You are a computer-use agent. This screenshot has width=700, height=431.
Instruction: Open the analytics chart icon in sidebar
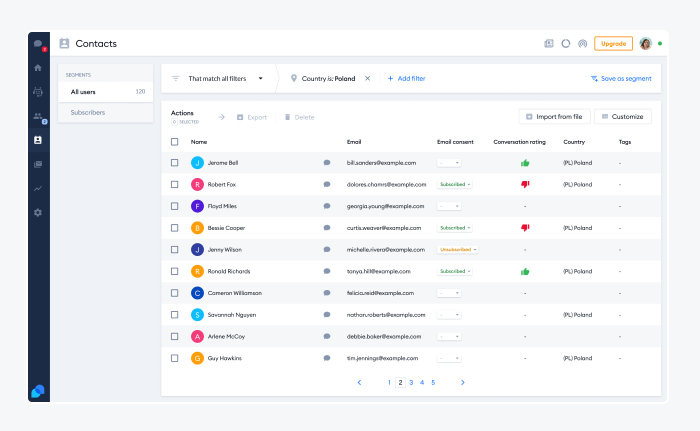(38, 188)
